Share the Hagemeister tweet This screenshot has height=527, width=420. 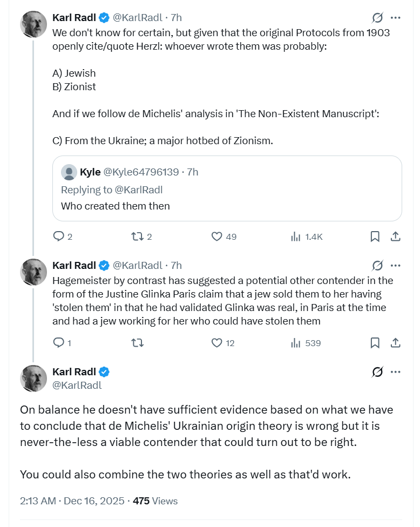pos(396,343)
